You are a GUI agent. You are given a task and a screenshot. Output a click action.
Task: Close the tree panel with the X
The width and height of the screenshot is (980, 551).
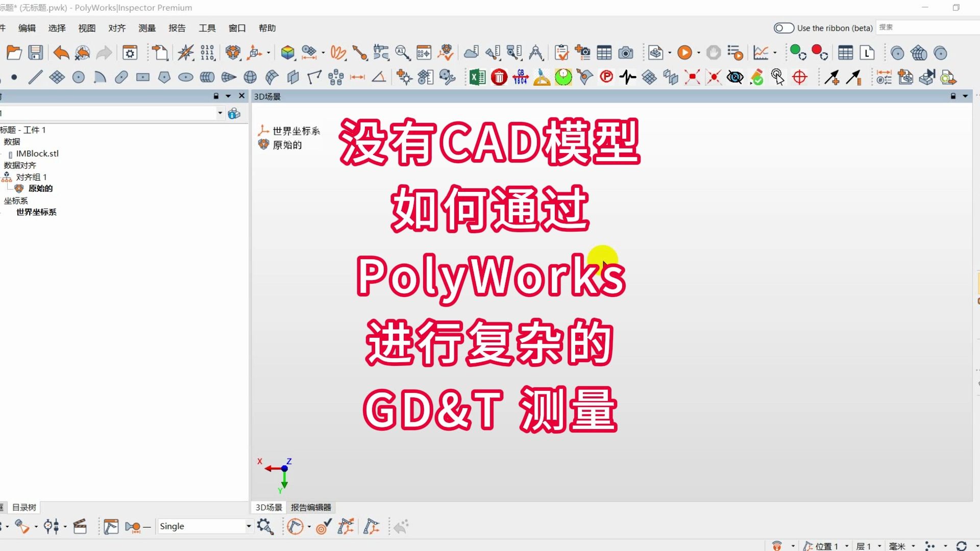click(242, 96)
